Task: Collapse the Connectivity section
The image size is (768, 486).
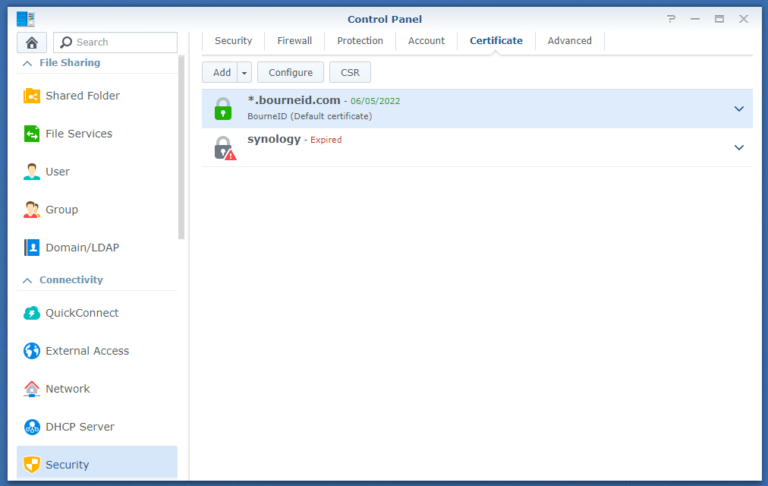Action: [26, 280]
